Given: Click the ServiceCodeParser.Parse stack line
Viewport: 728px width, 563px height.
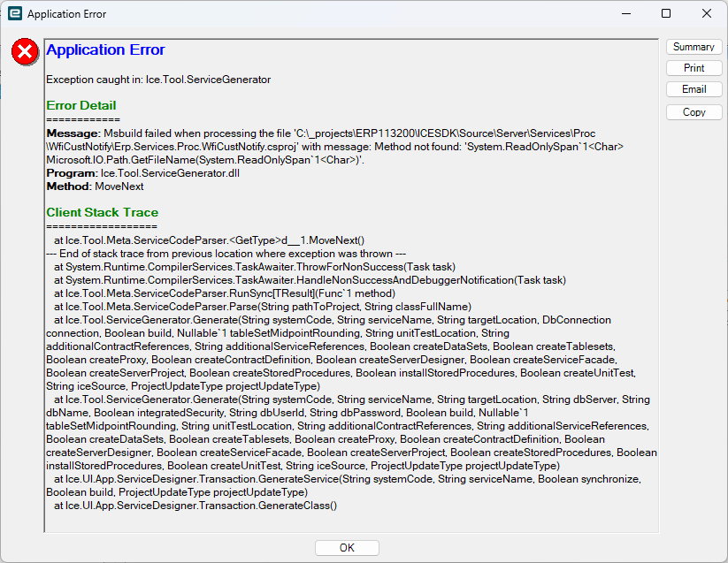Looking at the screenshot, I should tap(263, 307).
